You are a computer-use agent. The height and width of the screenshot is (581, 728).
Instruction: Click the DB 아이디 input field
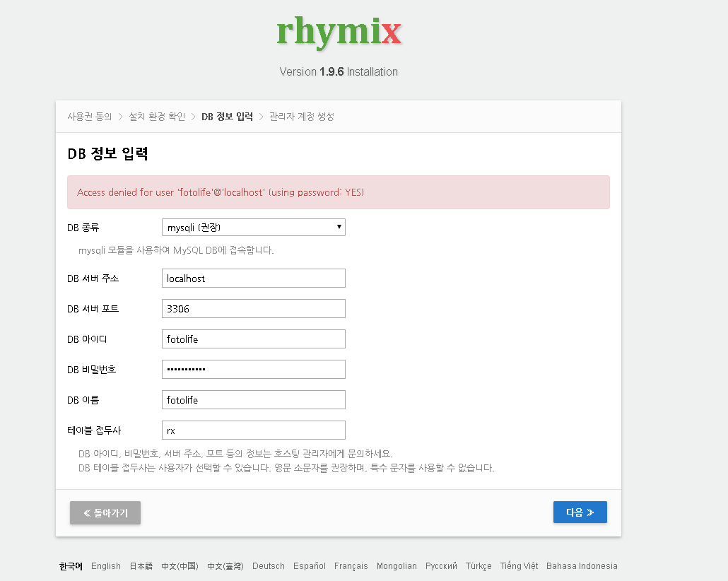(254, 339)
